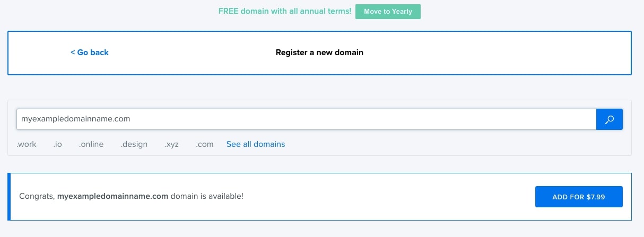Pick the .com domain extension
644x237 pixels.
[204, 144]
